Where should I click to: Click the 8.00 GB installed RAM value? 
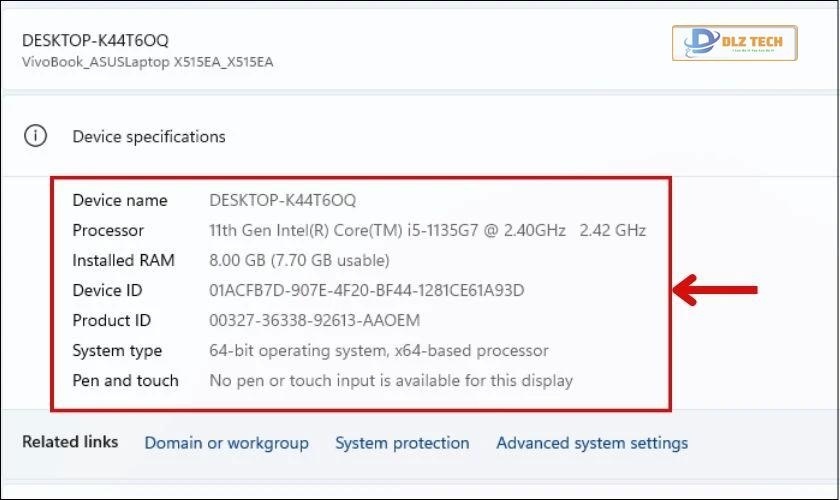298,260
